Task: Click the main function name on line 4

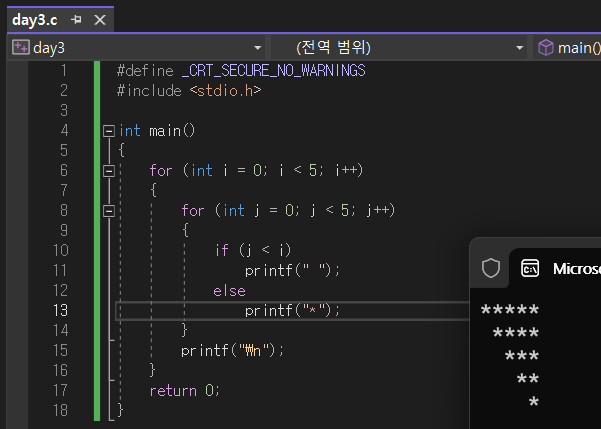Action: click(x=165, y=131)
